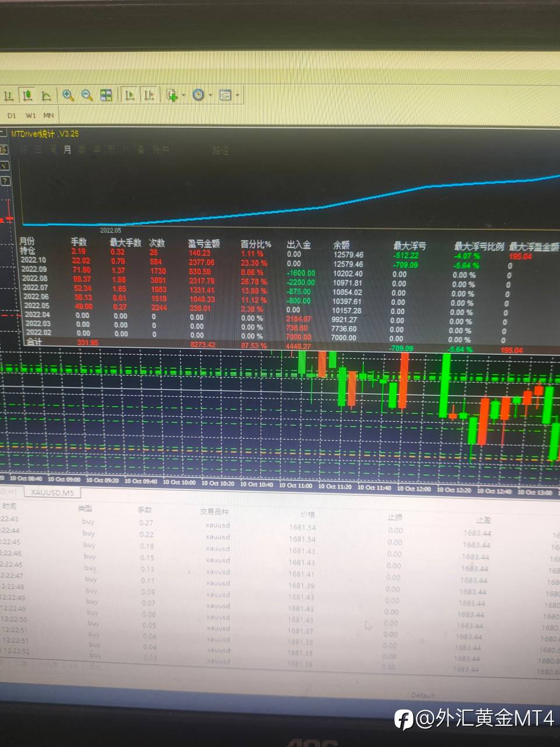Expand the periodicity clock dropdown arrow
This screenshot has height=747, width=560.
[x=211, y=95]
